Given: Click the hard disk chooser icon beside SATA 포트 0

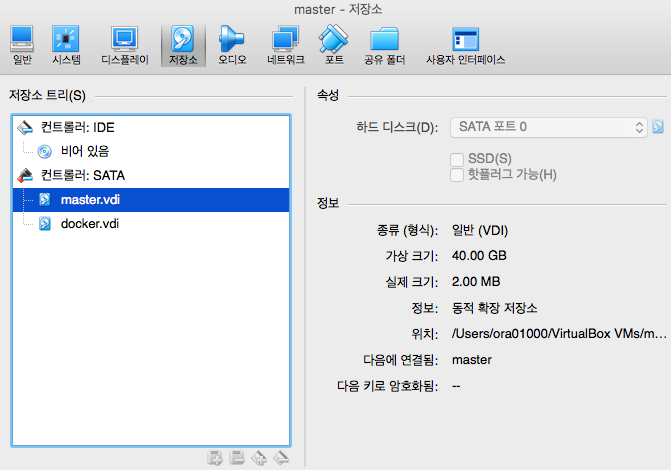Looking at the screenshot, I should coord(658,127).
